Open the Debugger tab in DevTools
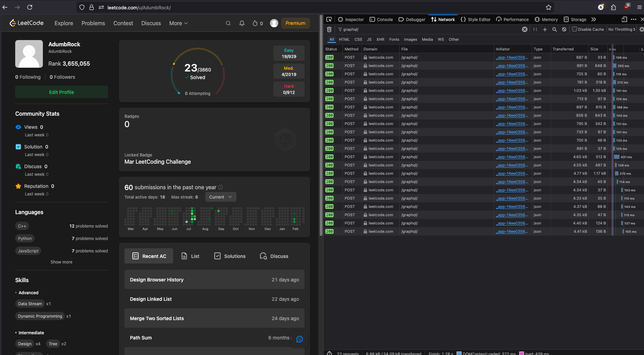Screen dimensions: 644x355 pos(412,19)
